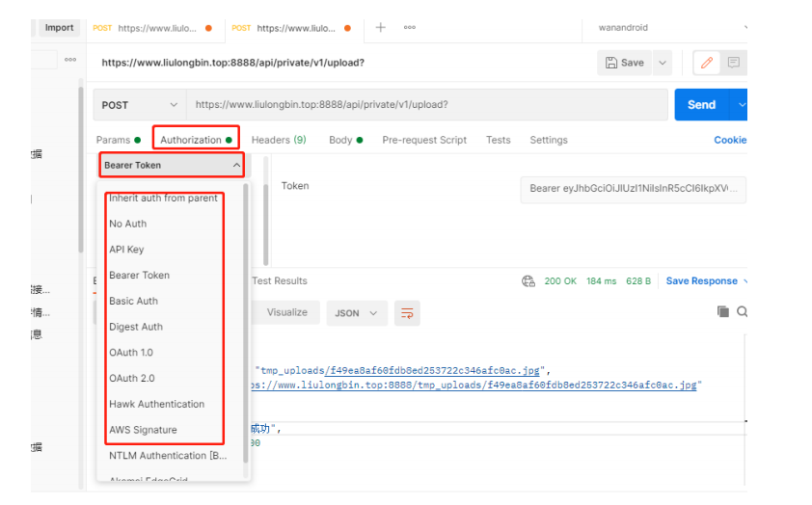This screenshot has width=812, height=505.
Task: Open a new request tab with plus icon
Action: [381, 27]
